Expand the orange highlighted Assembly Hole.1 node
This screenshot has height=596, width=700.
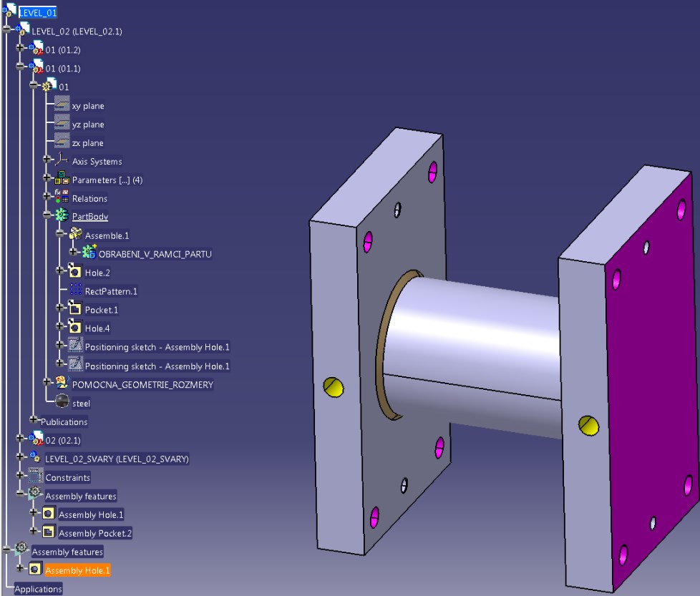[x=19, y=568]
